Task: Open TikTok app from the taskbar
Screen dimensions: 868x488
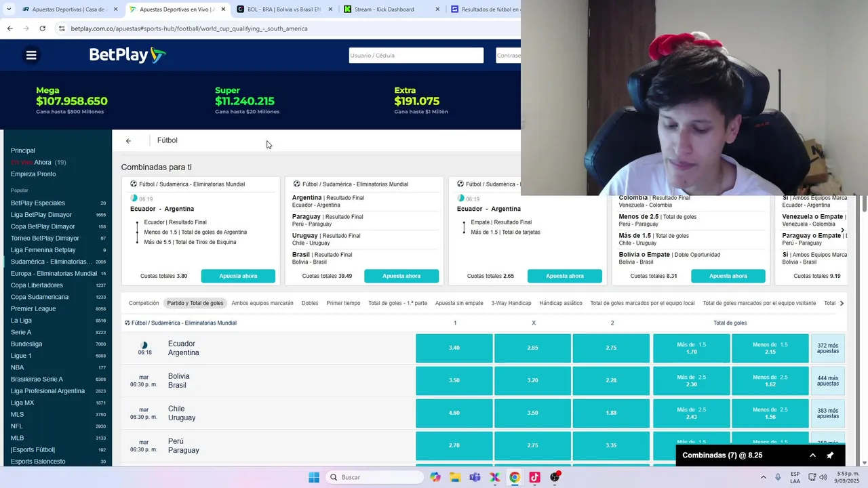Action: pyautogui.click(x=534, y=477)
